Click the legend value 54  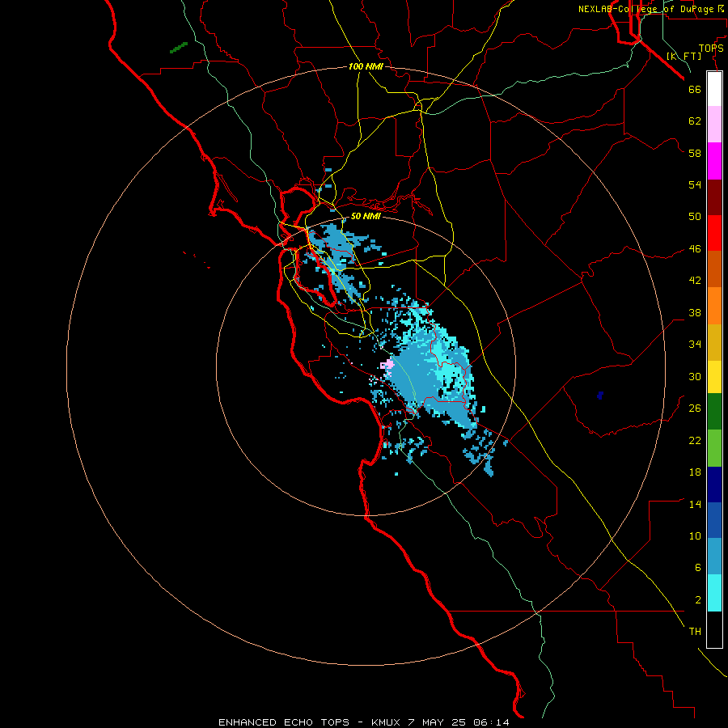click(x=695, y=184)
